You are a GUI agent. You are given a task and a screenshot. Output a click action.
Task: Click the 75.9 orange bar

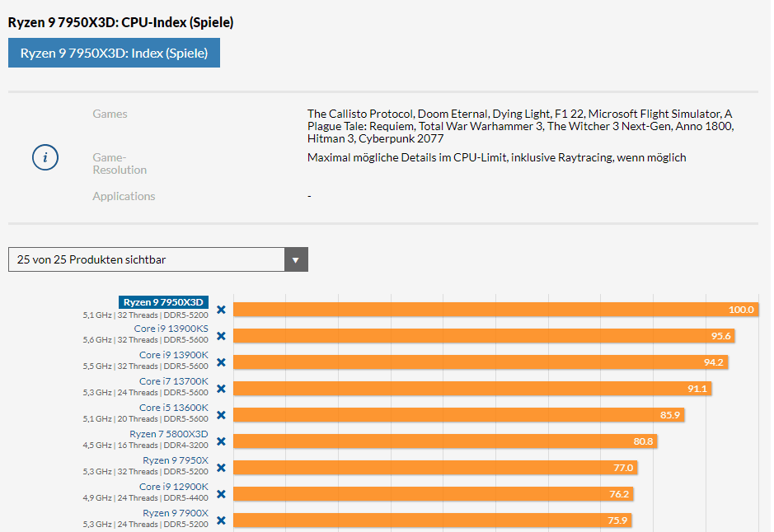pos(433,520)
